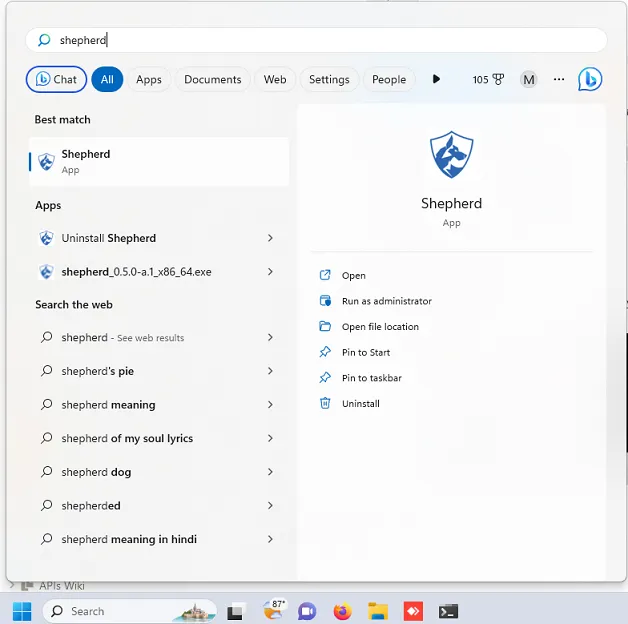This screenshot has height=624, width=628.
Task: Click the magnifier icon beside shepherd's pie
Action: (46, 370)
